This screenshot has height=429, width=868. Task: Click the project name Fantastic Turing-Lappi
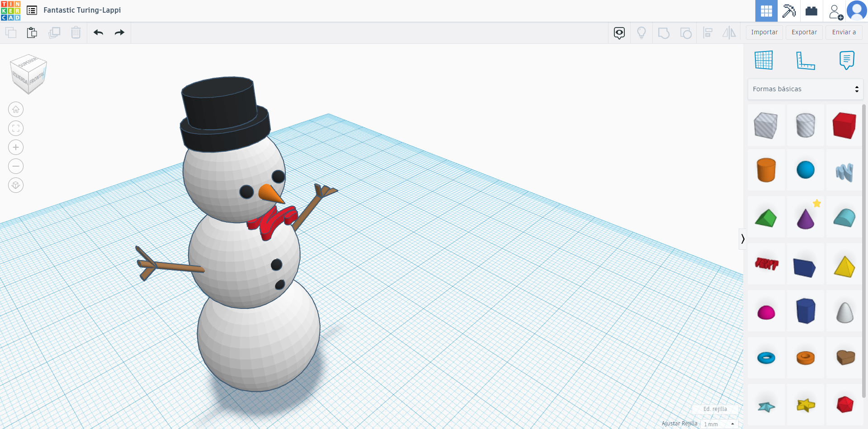tap(82, 10)
